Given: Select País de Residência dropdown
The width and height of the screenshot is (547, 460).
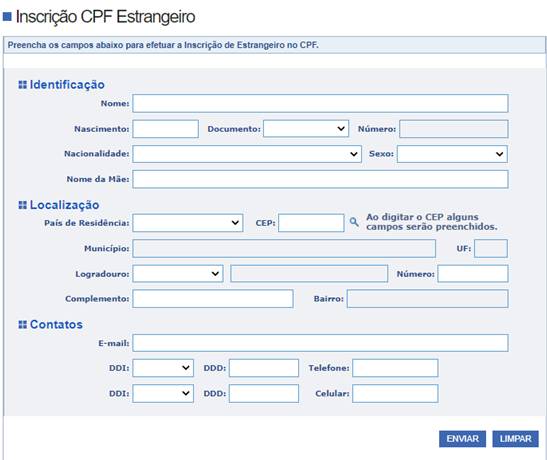Looking at the screenshot, I should point(188,223).
